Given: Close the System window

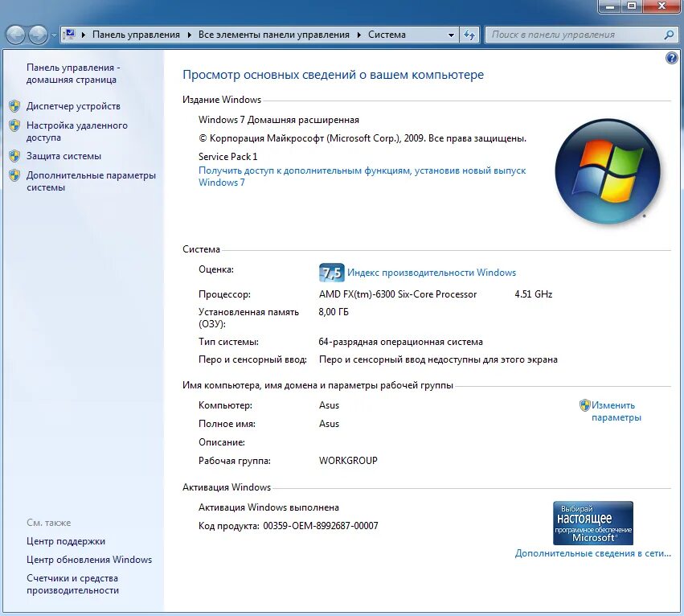Looking at the screenshot, I should pos(661,6).
